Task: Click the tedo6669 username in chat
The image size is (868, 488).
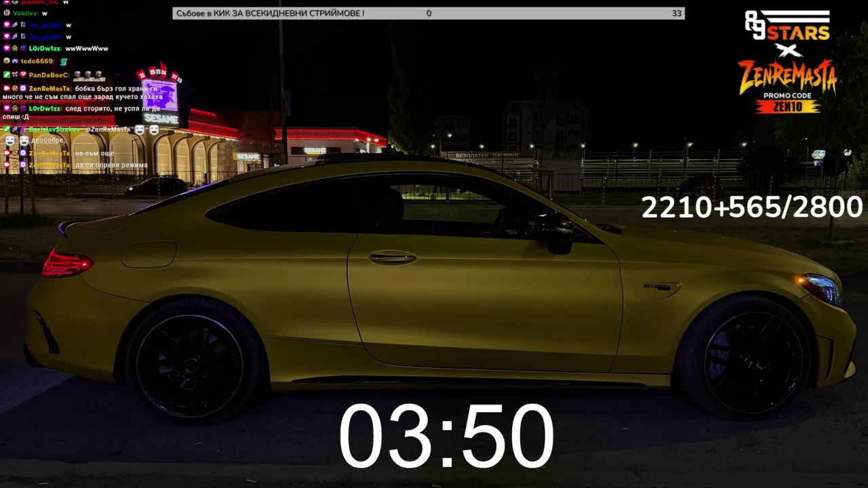Action: pyautogui.click(x=38, y=61)
